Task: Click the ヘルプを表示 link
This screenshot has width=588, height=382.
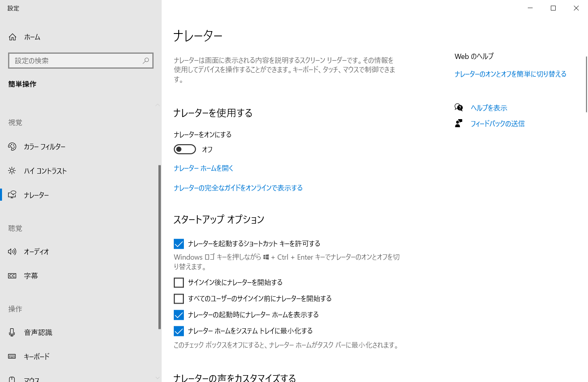Action: [x=489, y=108]
